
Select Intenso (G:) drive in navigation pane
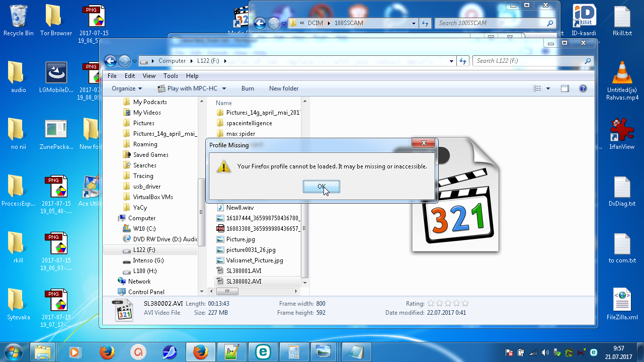148,260
